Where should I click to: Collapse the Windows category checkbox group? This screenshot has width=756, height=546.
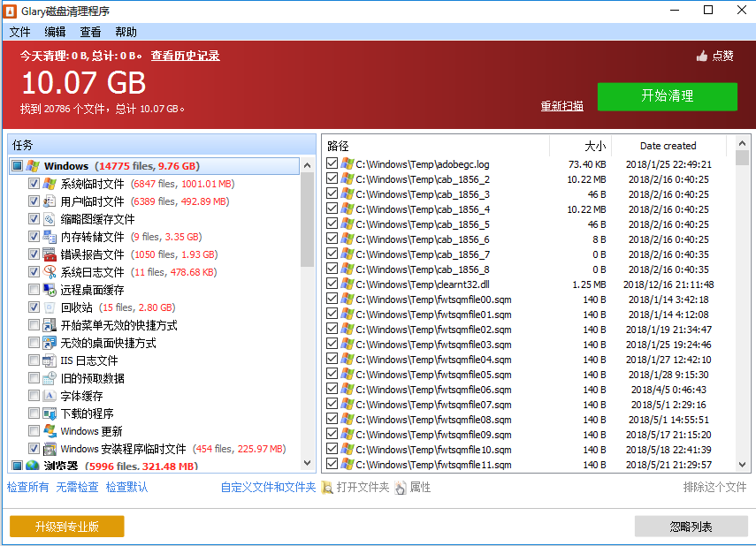click(x=18, y=166)
